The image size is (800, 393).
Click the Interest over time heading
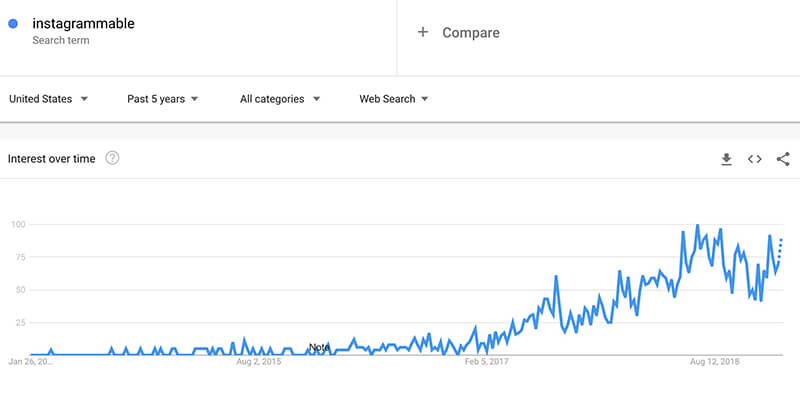click(52, 159)
